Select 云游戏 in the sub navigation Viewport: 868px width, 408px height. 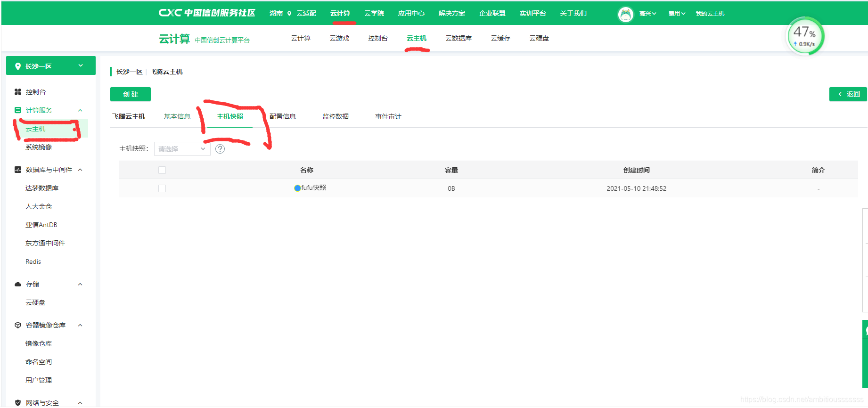(339, 38)
